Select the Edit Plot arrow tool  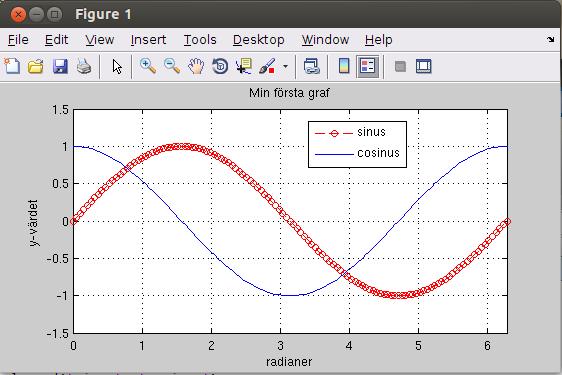[117, 66]
